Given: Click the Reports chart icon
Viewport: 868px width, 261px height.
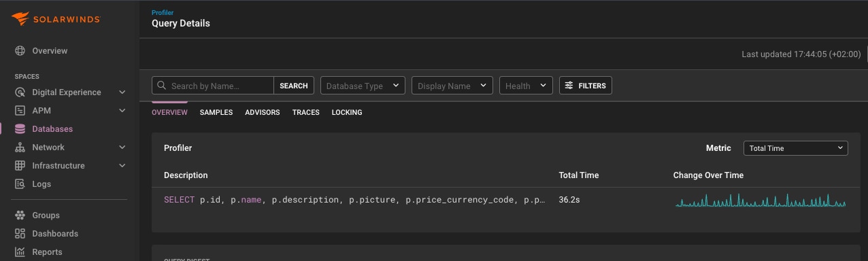Looking at the screenshot, I should 20,252.
